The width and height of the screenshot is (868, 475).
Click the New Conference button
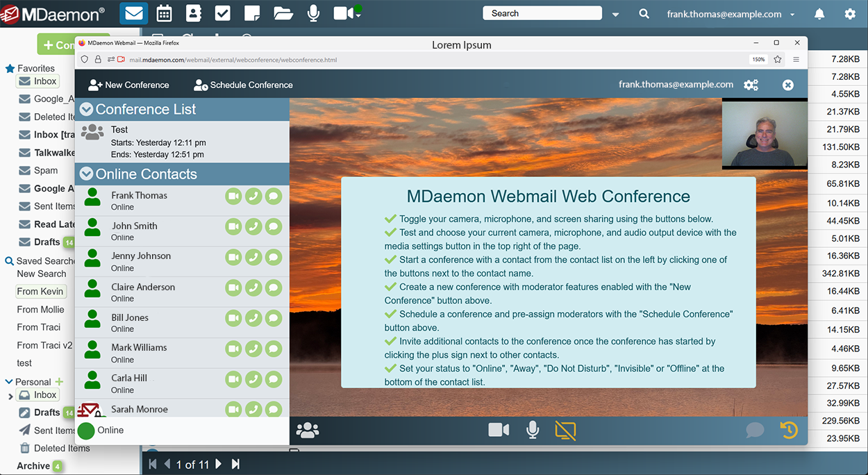click(128, 85)
